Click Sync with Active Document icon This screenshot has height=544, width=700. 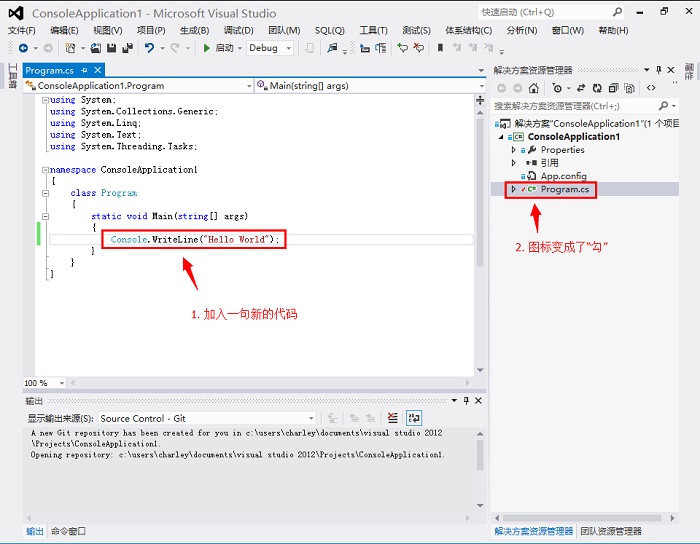coord(581,88)
